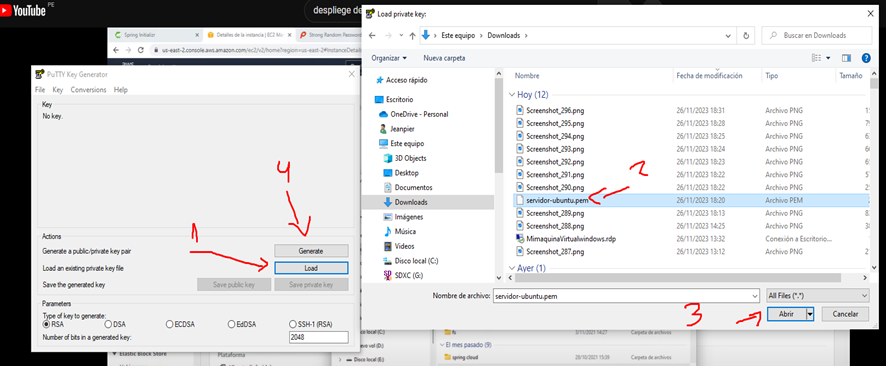This screenshot has height=366, width=886.
Task: Select the 3D Objects folder
Action: [x=405, y=158]
